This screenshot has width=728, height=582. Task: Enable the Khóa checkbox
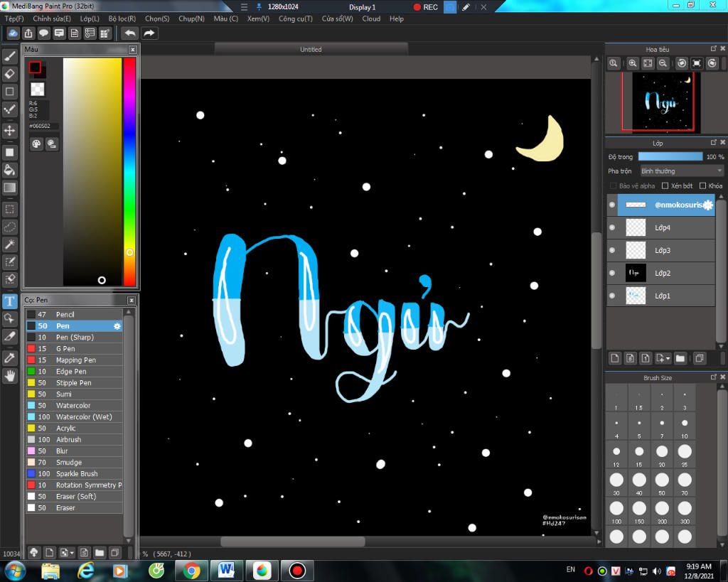702,185
